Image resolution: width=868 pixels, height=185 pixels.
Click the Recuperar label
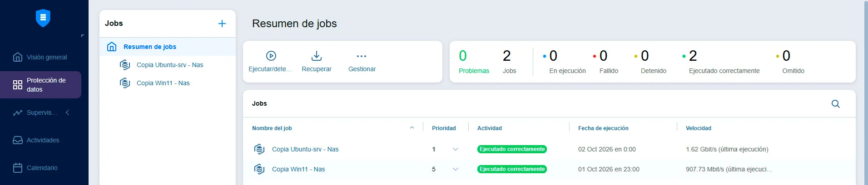coord(317,69)
